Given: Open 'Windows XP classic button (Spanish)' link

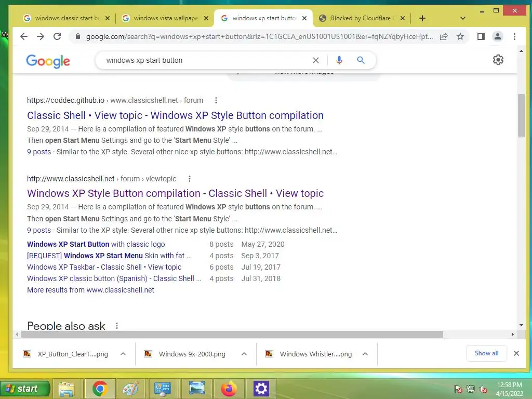Looking at the screenshot, I should point(114,278).
